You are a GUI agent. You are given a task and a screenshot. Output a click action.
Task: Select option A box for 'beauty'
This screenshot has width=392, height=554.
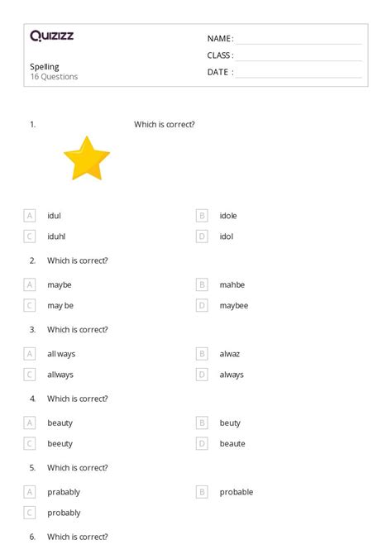[x=30, y=423]
